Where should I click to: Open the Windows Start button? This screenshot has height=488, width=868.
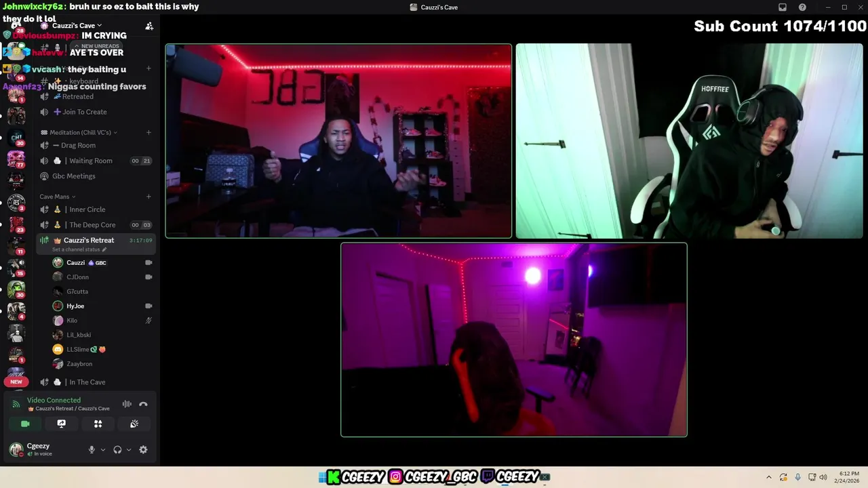pos(322,477)
